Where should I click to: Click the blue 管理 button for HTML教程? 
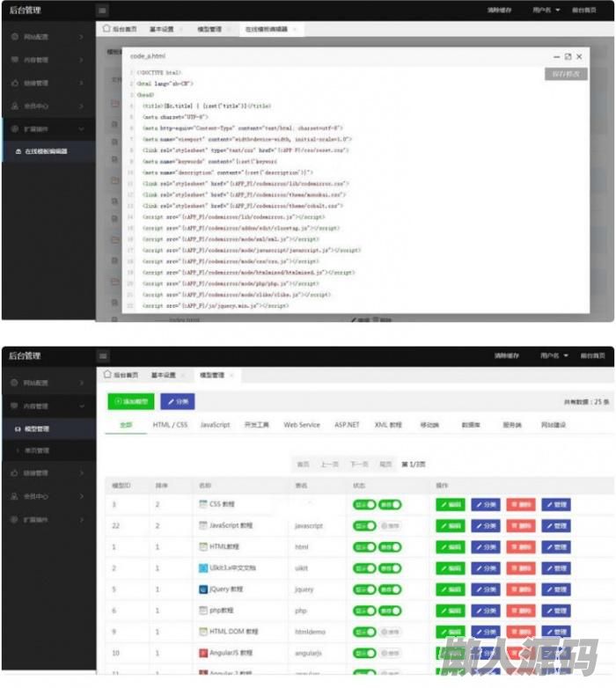point(556,547)
